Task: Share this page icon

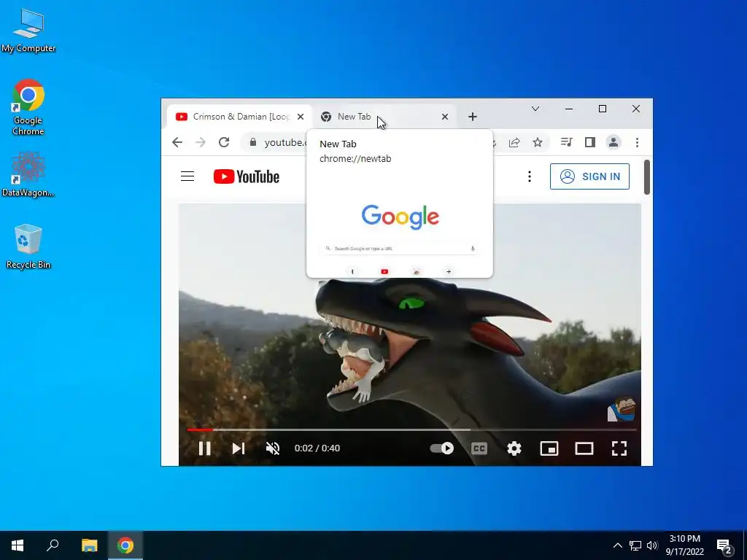Action: 514,142
